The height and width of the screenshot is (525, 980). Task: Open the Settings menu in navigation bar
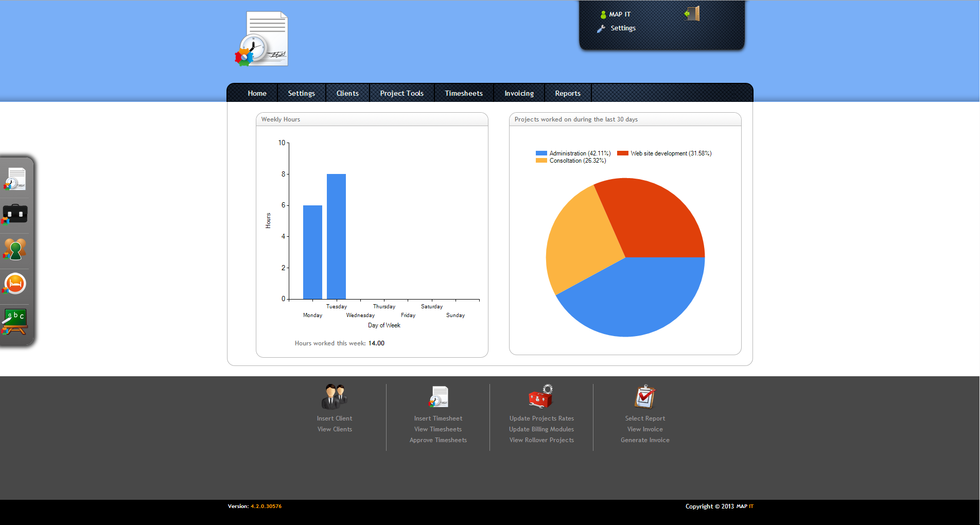click(x=302, y=93)
